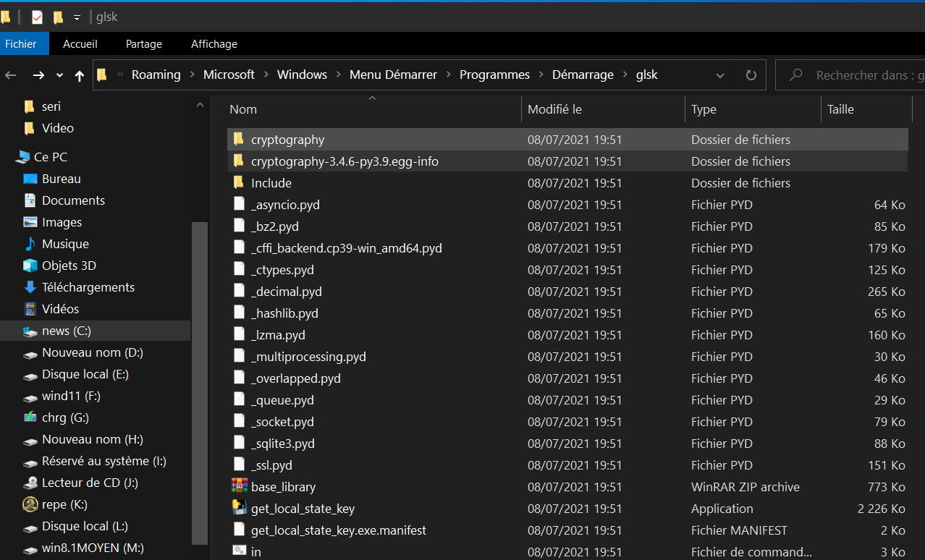Open the address bar history dropdown
The height and width of the screenshot is (560, 925).
pos(720,75)
